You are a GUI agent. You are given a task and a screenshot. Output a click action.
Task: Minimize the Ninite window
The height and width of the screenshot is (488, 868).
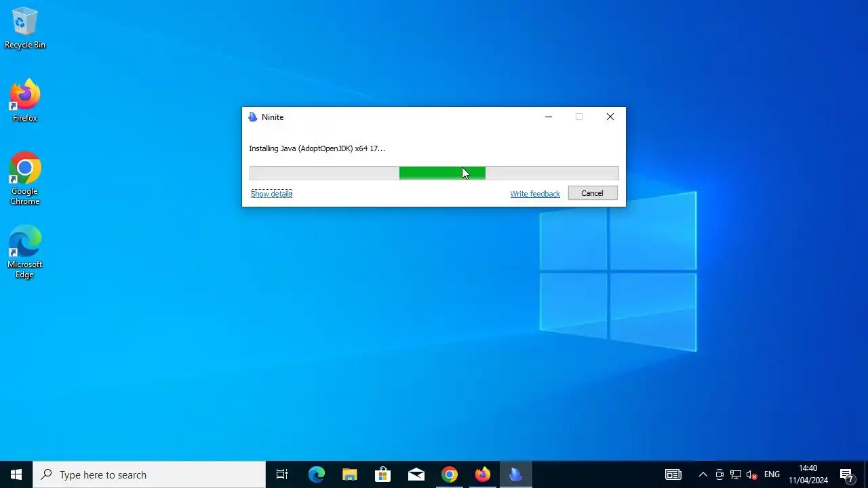coord(549,117)
